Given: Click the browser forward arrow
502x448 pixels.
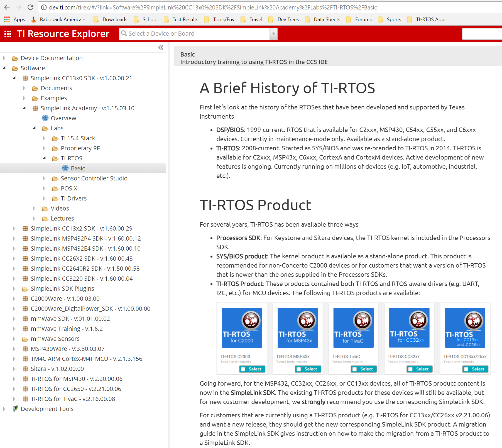Looking at the screenshot, I should (19, 7).
